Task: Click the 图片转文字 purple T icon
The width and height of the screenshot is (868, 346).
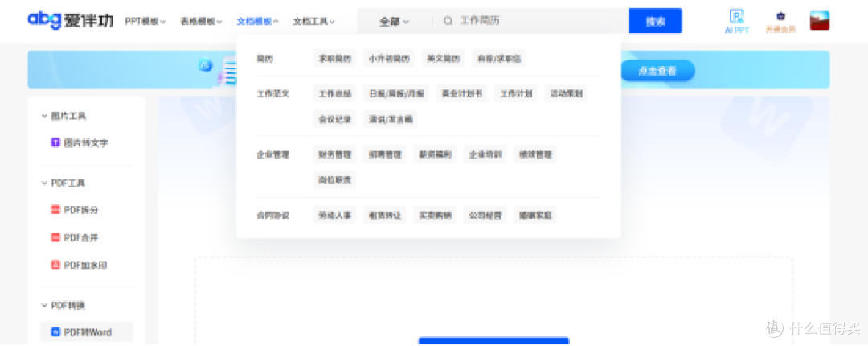Action: 55,143
